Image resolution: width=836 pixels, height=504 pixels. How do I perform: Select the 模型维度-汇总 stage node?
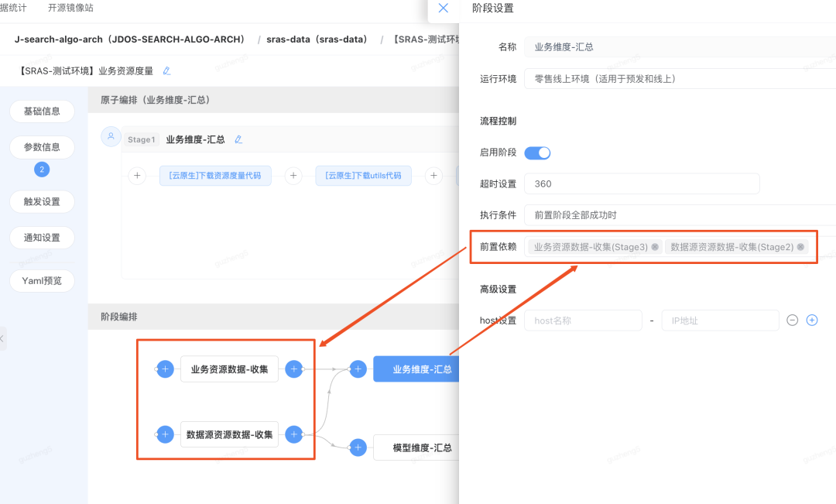416,447
